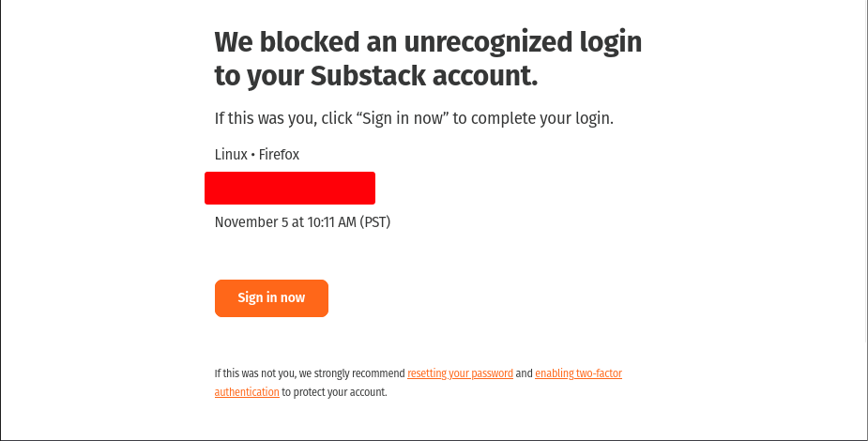The height and width of the screenshot is (441, 868).
Task: Click the word Linux in device info
Action: click(x=231, y=155)
